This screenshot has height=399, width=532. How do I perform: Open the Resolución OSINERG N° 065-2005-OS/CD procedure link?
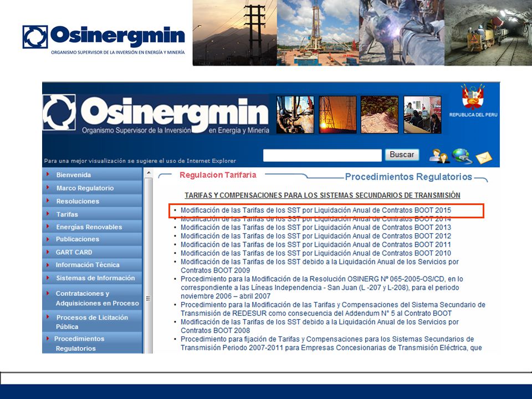(x=321, y=288)
